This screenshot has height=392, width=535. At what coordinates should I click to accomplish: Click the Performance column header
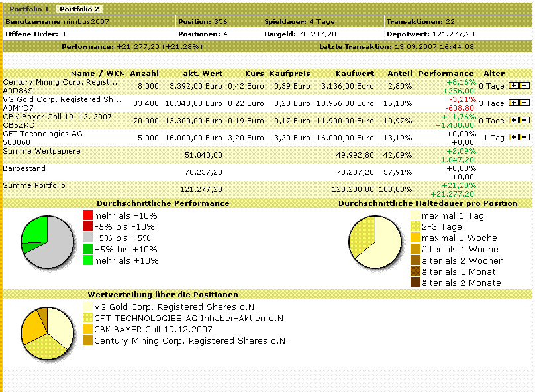tap(446, 73)
